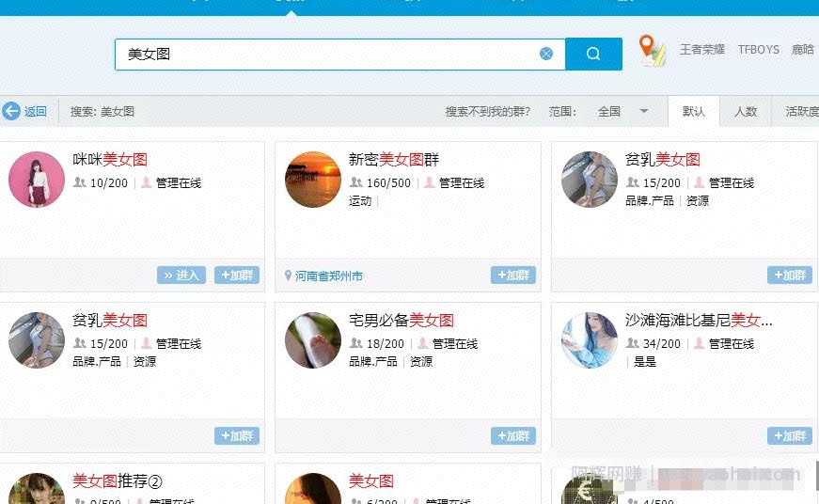
Task: Select the 默认 sort tab
Action: (694, 111)
